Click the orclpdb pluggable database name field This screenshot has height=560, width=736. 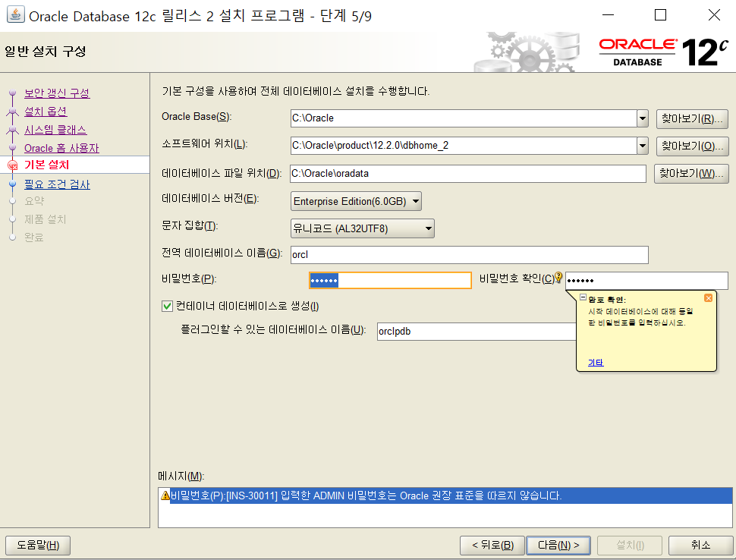pos(477,332)
